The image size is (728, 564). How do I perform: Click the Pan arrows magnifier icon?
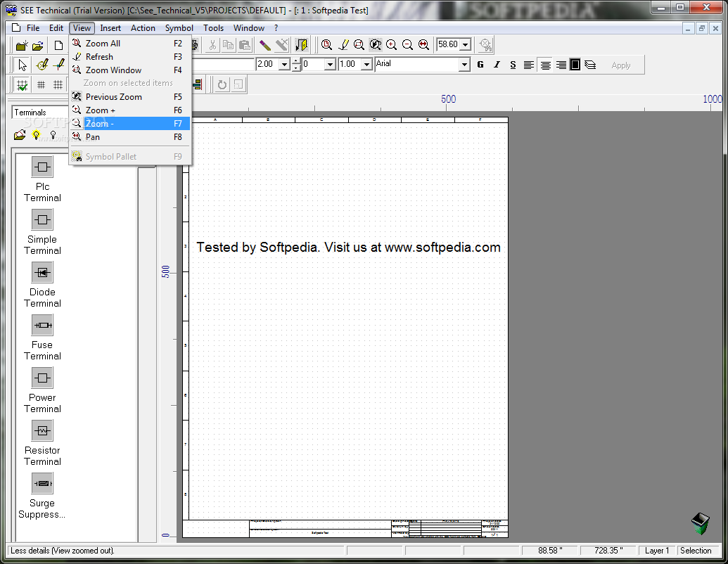pyautogui.click(x=424, y=44)
